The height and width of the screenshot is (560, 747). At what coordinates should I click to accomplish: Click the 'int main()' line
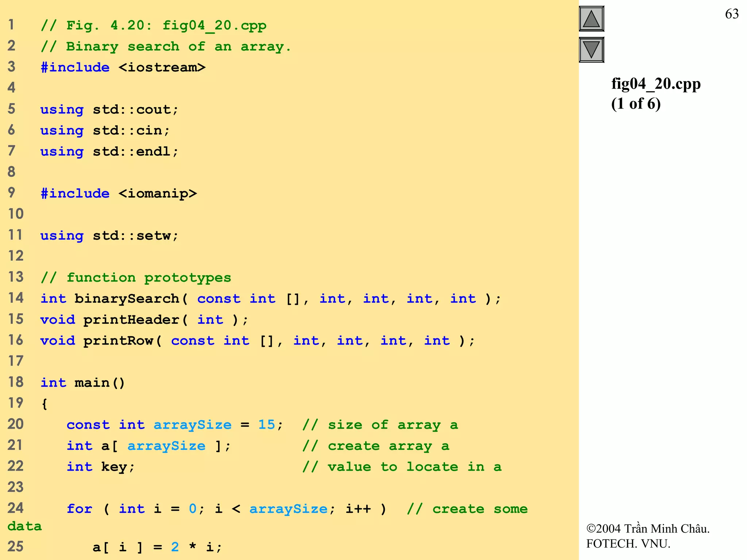(x=82, y=383)
